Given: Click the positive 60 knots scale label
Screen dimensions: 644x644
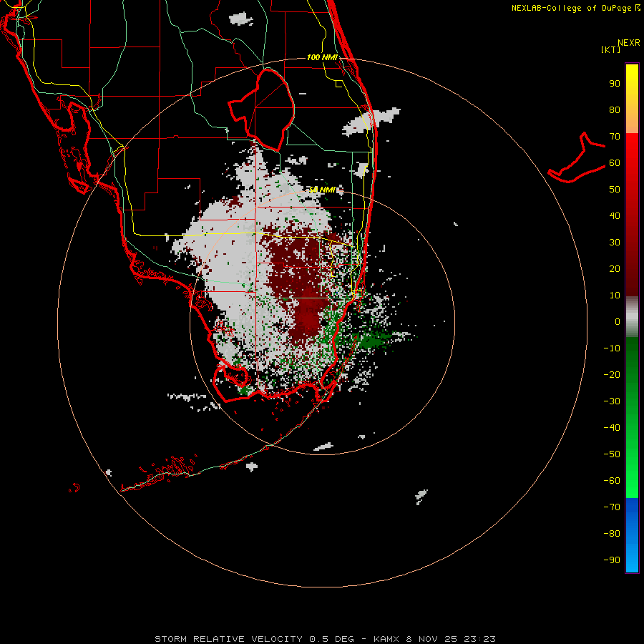Looking at the screenshot, I should pos(615,162).
